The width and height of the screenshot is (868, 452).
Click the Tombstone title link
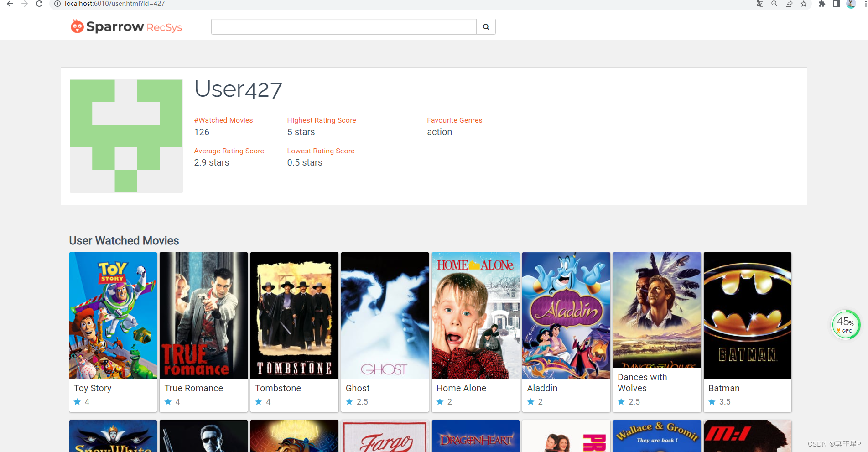coord(278,388)
